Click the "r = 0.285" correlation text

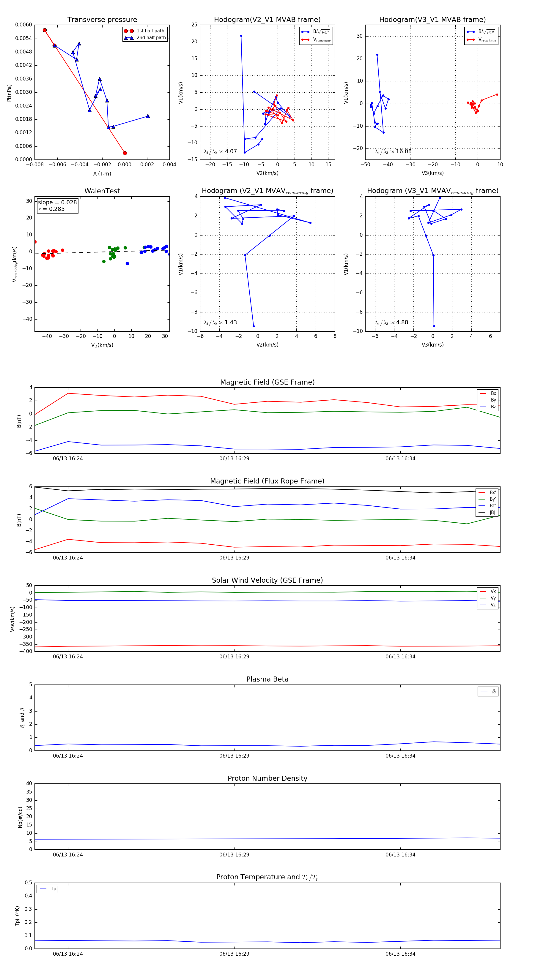51,209
